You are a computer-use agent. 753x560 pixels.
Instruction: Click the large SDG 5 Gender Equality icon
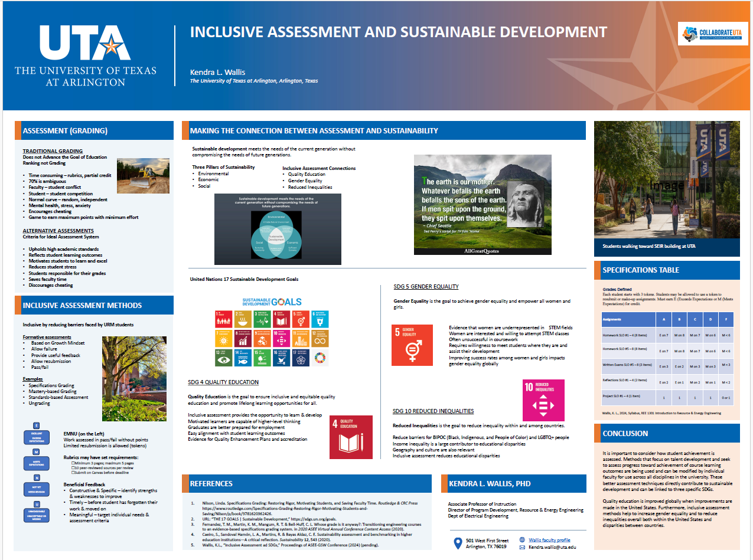412,346
